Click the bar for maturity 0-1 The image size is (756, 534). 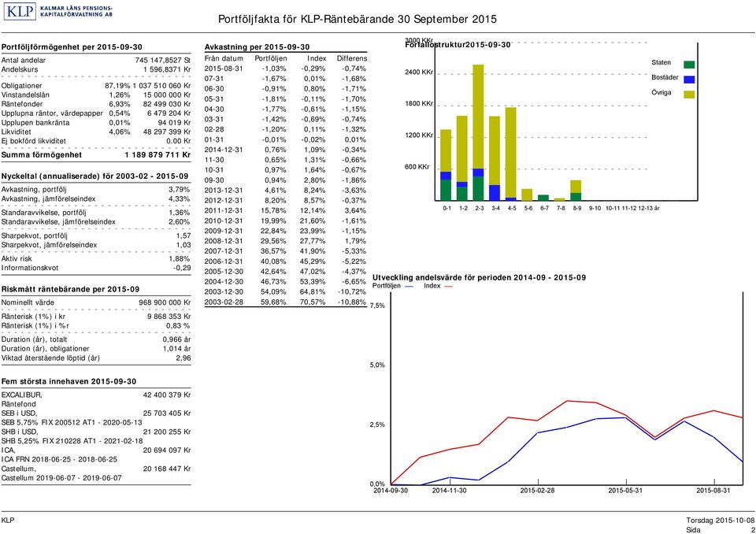pyautogui.click(x=446, y=165)
